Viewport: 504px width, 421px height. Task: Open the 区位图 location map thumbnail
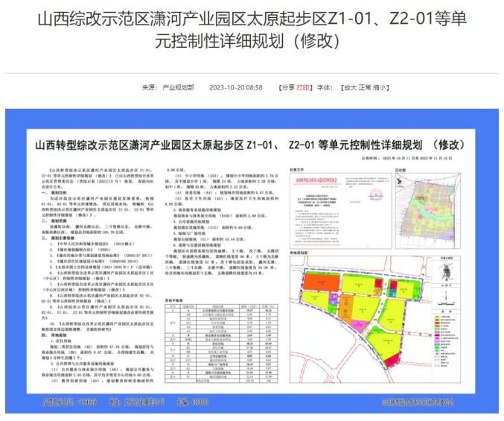click(x=428, y=211)
